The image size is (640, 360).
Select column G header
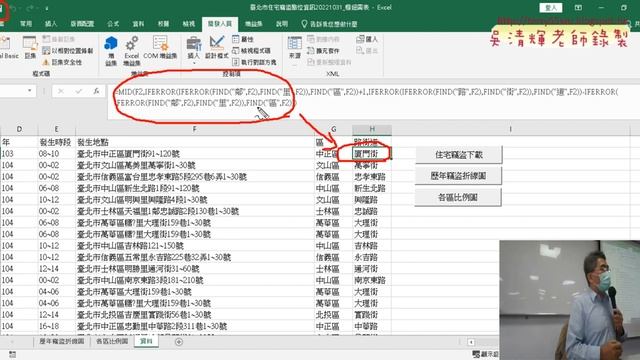[x=333, y=129]
